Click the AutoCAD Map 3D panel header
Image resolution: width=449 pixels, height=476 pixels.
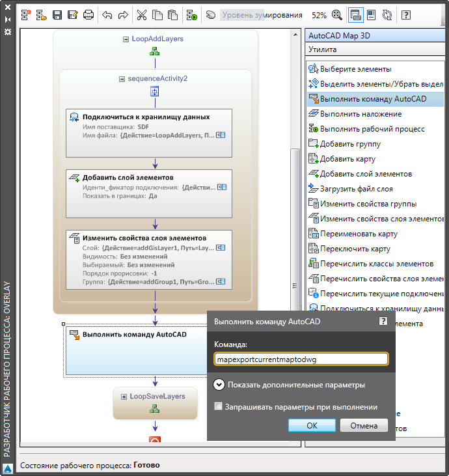click(x=375, y=36)
